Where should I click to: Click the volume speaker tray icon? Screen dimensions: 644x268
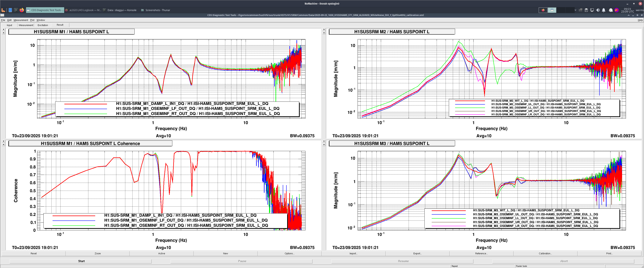[598, 10]
